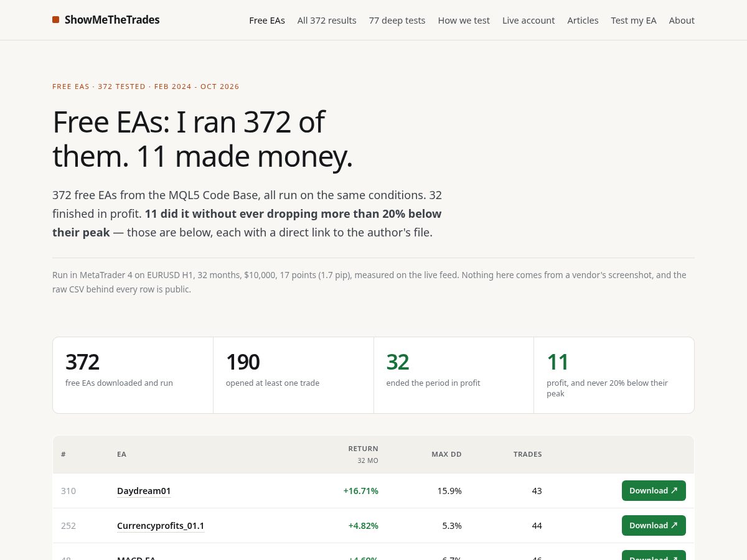The width and height of the screenshot is (747, 560).
Task: Open the Daydream01 EA link
Action: [144, 491]
